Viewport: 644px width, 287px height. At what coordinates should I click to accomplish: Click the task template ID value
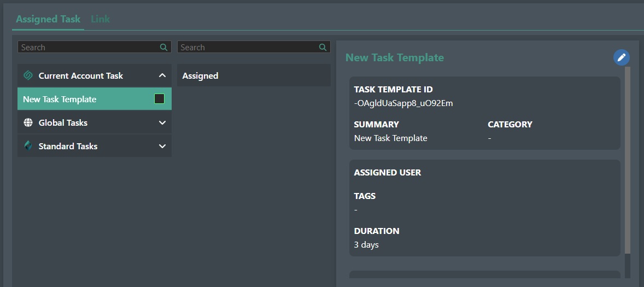point(403,103)
